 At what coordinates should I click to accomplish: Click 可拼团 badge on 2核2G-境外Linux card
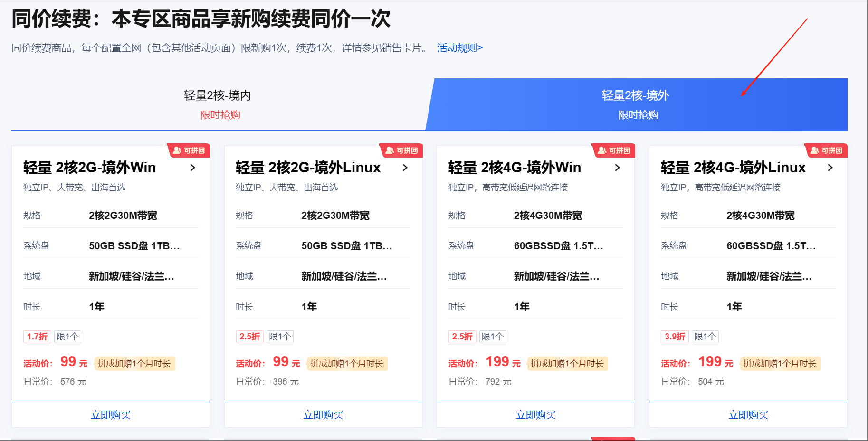(x=402, y=150)
